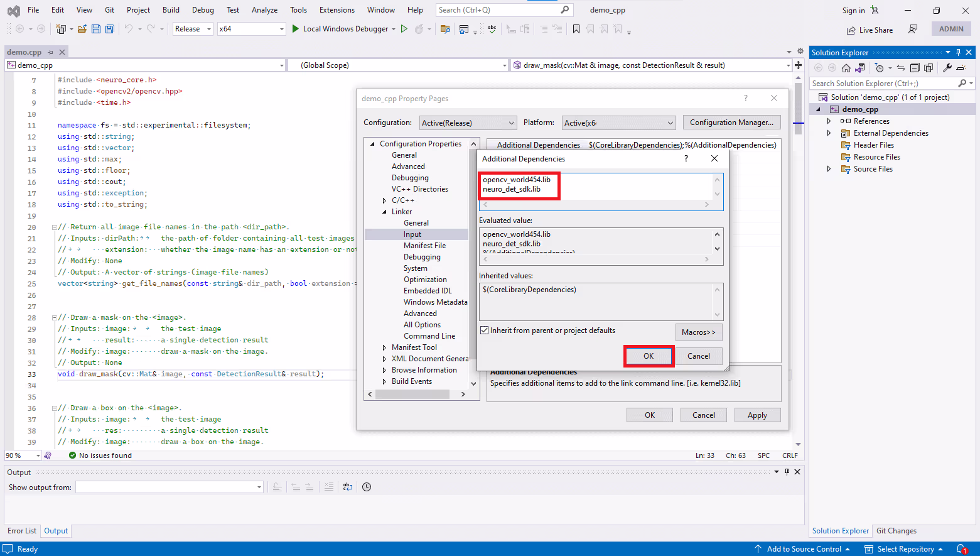This screenshot has width=980, height=556.
Task: Click the Apply button in Property Pages
Action: coord(757,415)
